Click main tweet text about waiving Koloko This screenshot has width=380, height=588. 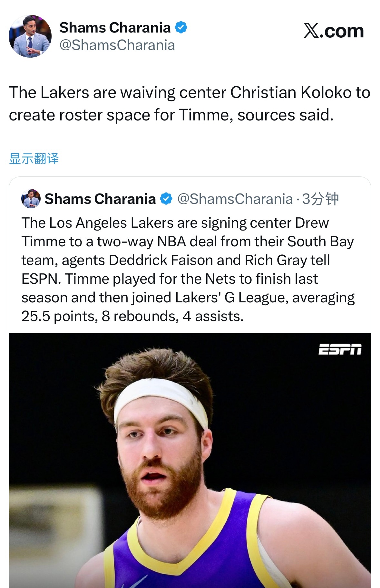190,104
